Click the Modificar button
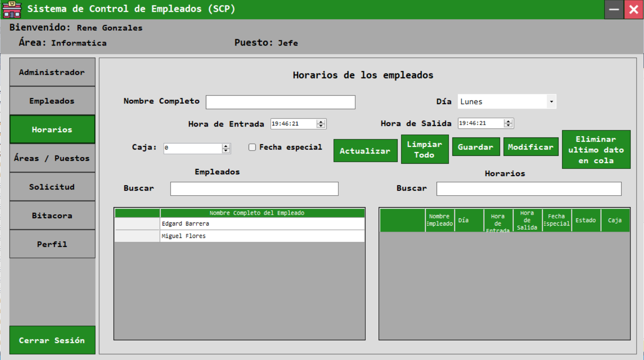 [531, 147]
